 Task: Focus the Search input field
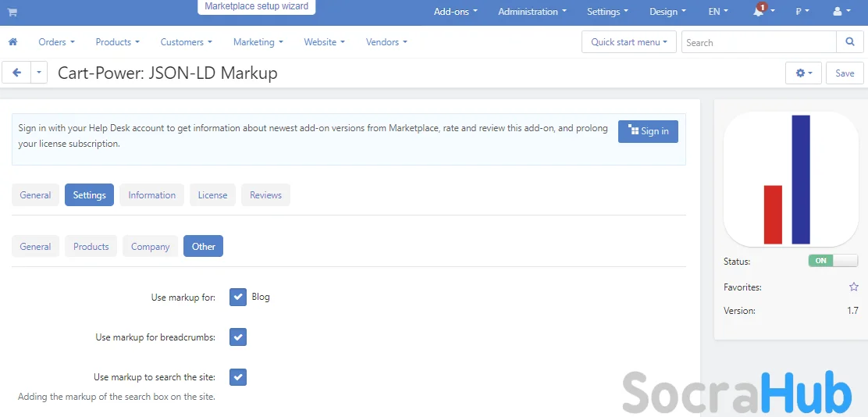tap(758, 42)
